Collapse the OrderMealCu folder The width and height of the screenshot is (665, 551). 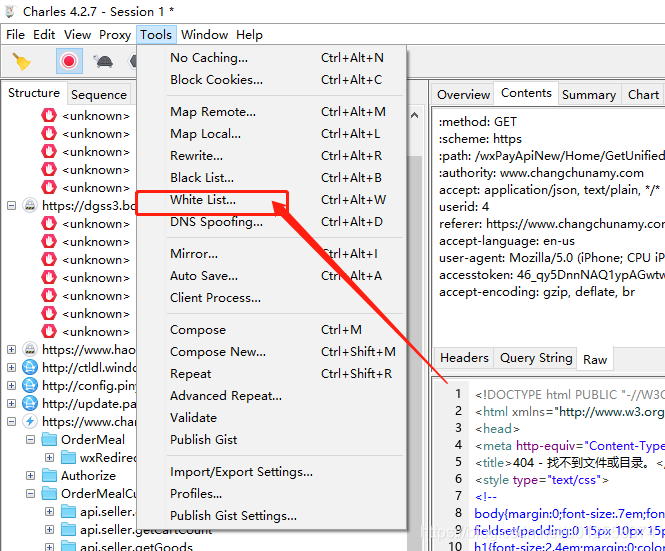tap(31, 493)
